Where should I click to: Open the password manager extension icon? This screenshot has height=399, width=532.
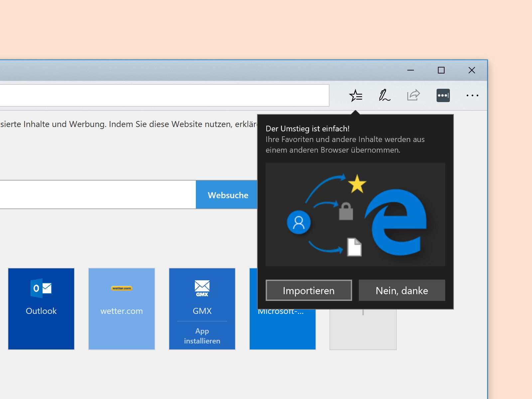coord(443,95)
